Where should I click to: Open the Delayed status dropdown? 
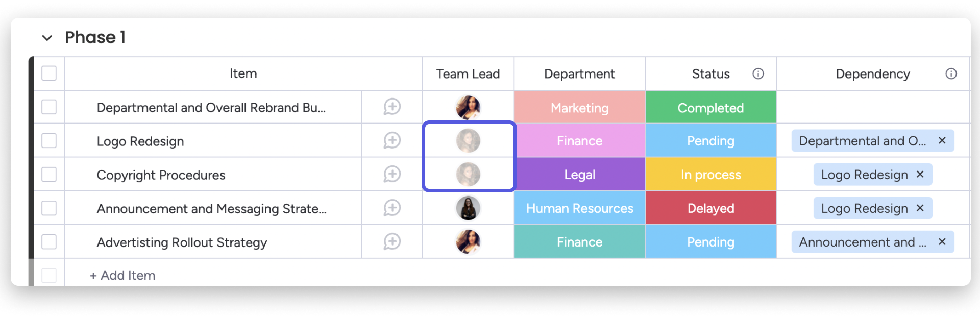pos(710,208)
